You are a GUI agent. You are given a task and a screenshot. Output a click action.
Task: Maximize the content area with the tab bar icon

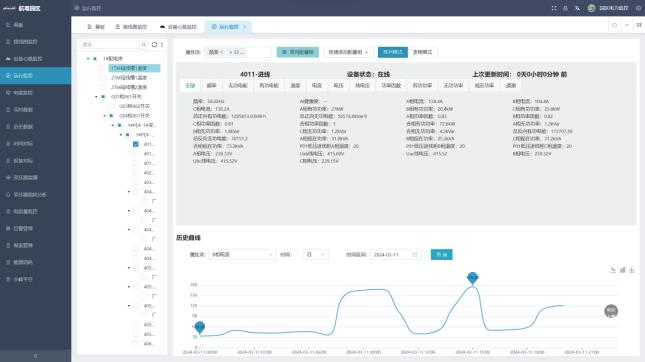639,26
